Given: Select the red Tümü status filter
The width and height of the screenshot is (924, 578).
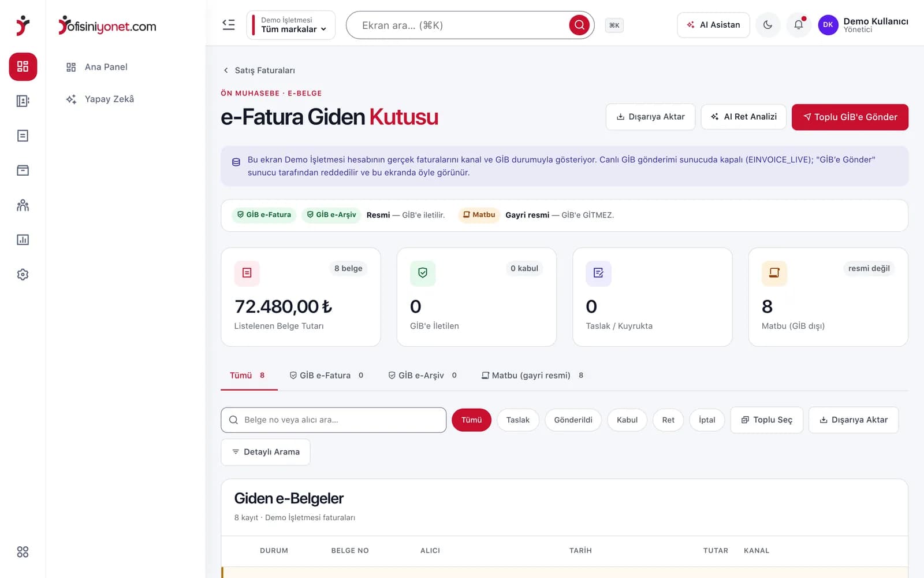Looking at the screenshot, I should (471, 420).
